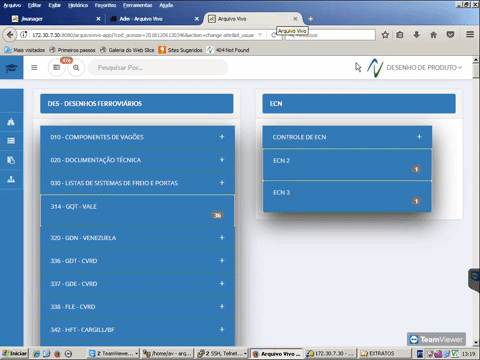Expand 337 - GDE - CVRD
Screen dimensions: 480x360
tap(222, 284)
